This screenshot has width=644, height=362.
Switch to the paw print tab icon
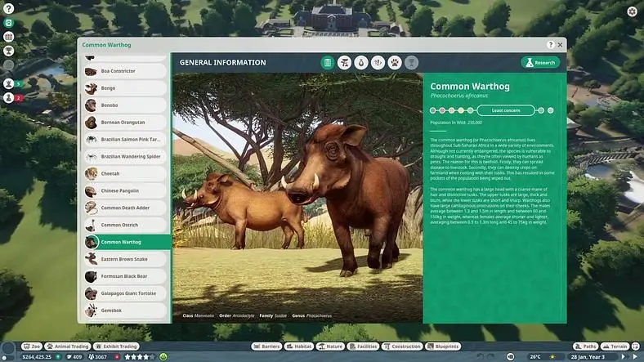click(x=395, y=62)
